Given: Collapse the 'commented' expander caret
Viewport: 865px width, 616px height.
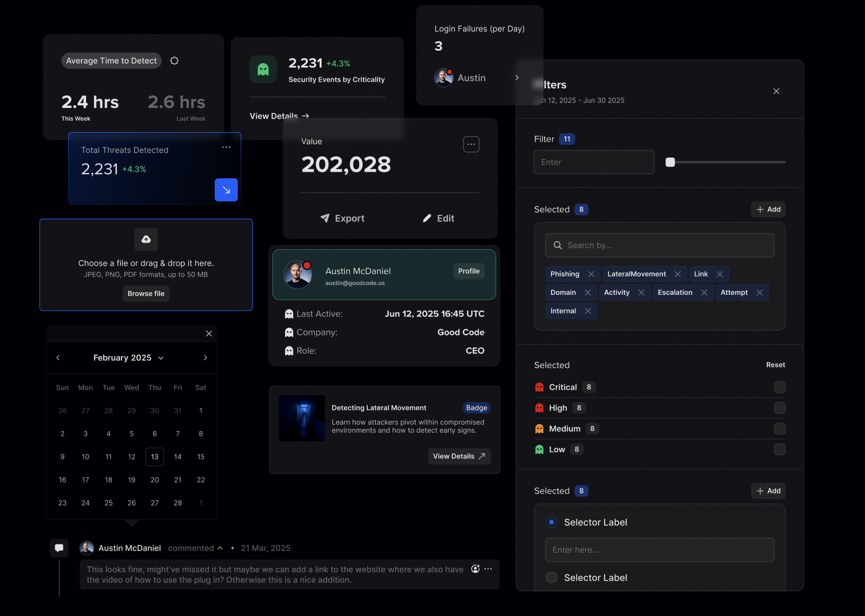Looking at the screenshot, I should [x=220, y=548].
